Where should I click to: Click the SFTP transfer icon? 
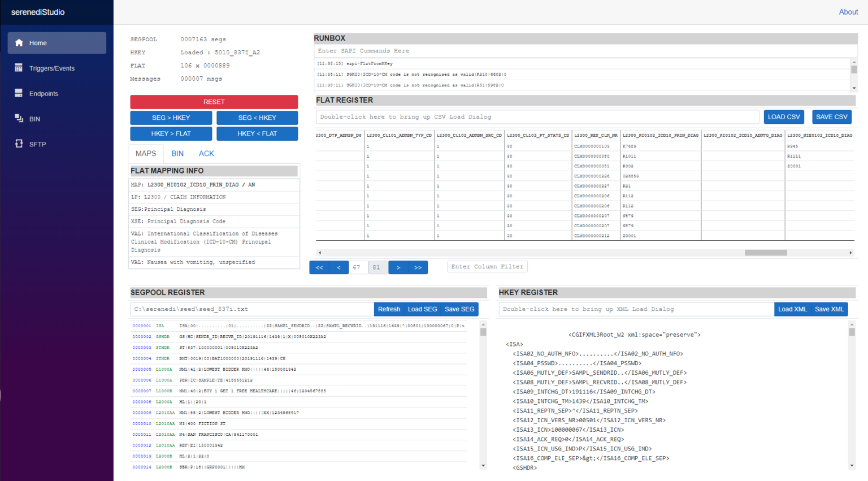click(x=19, y=144)
